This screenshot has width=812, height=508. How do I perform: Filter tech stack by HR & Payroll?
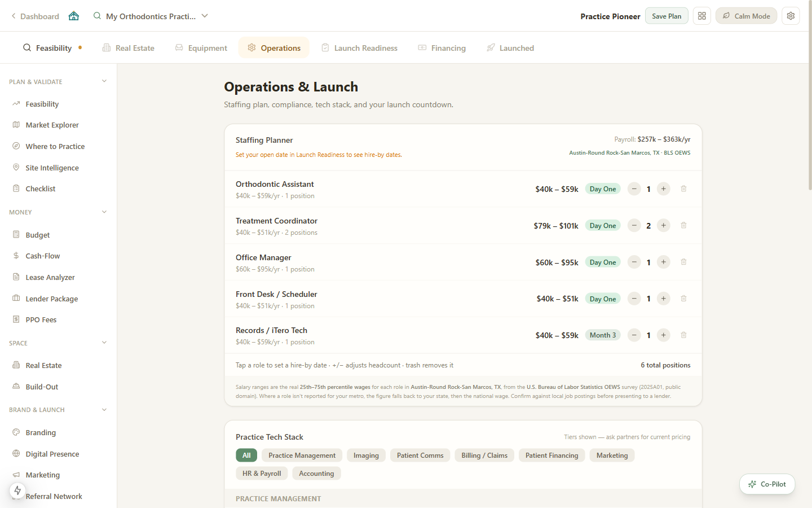click(x=262, y=474)
